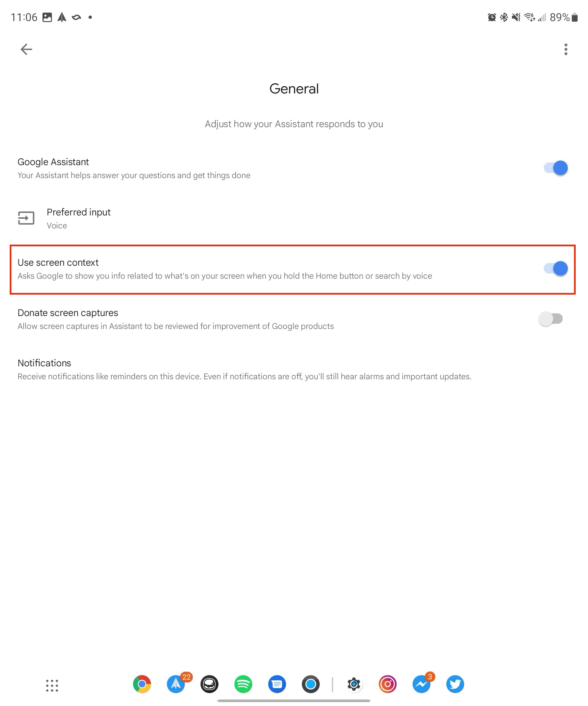Open the blue arrow app with badge 22
The width and height of the screenshot is (588, 706).
tap(176, 684)
